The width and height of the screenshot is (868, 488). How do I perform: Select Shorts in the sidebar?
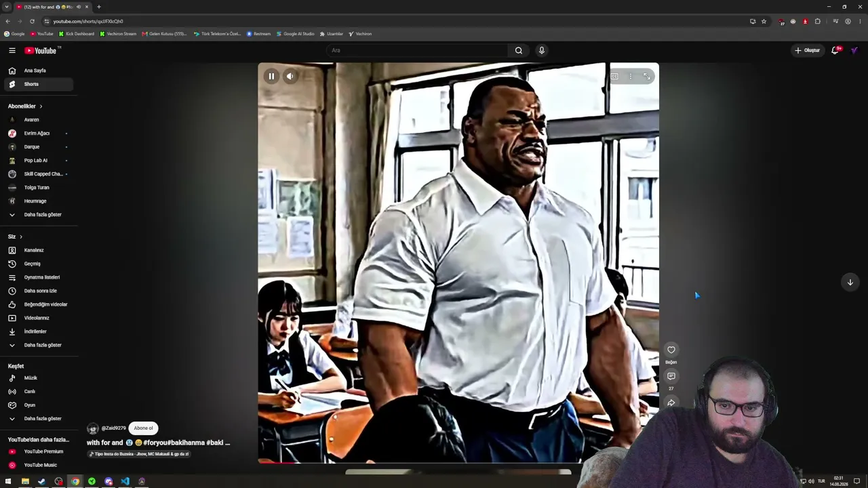tap(38, 84)
